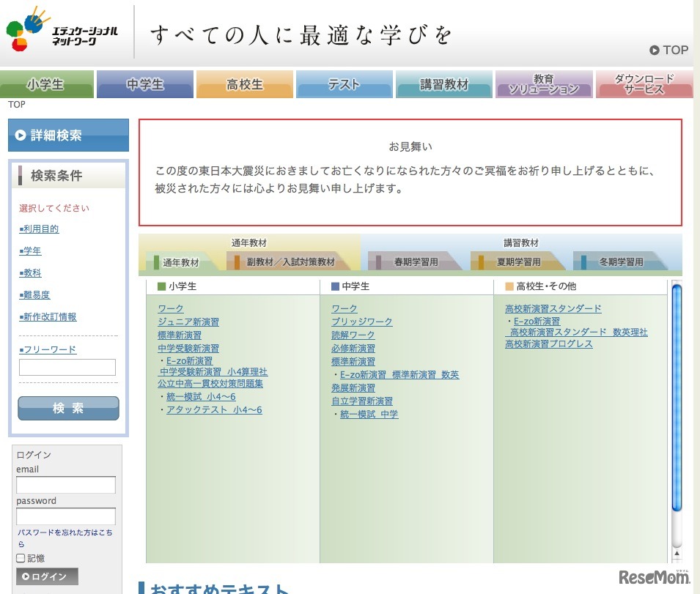700x594 pixels.
Task: Click the 詳細検索 arrow icon in sidebar
Action: pos(20,135)
